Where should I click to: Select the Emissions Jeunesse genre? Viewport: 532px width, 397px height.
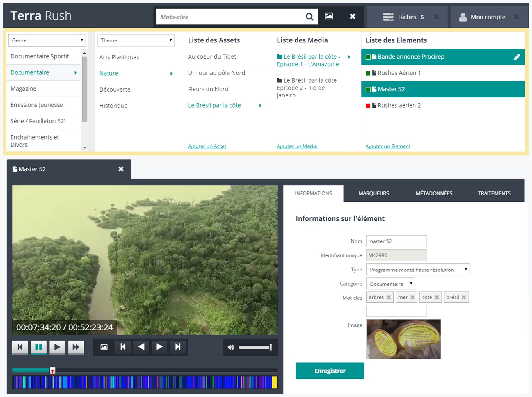(x=44, y=105)
